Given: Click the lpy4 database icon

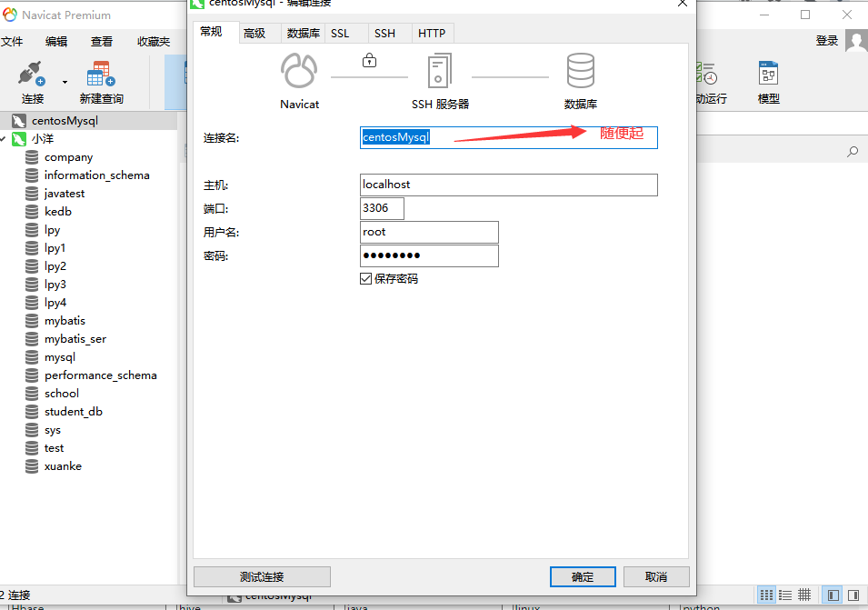Looking at the screenshot, I should coord(32,303).
